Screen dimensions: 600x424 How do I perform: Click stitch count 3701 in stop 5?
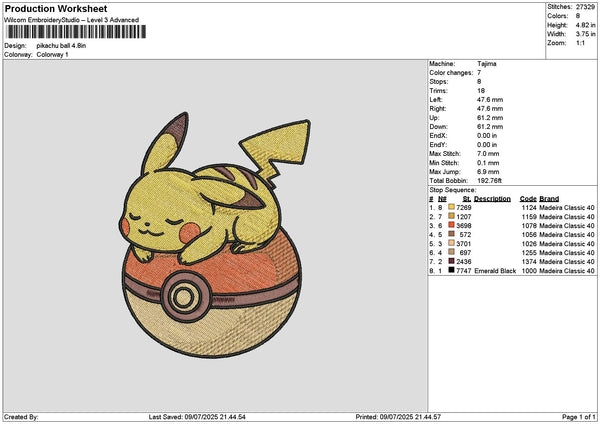[x=464, y=244]
